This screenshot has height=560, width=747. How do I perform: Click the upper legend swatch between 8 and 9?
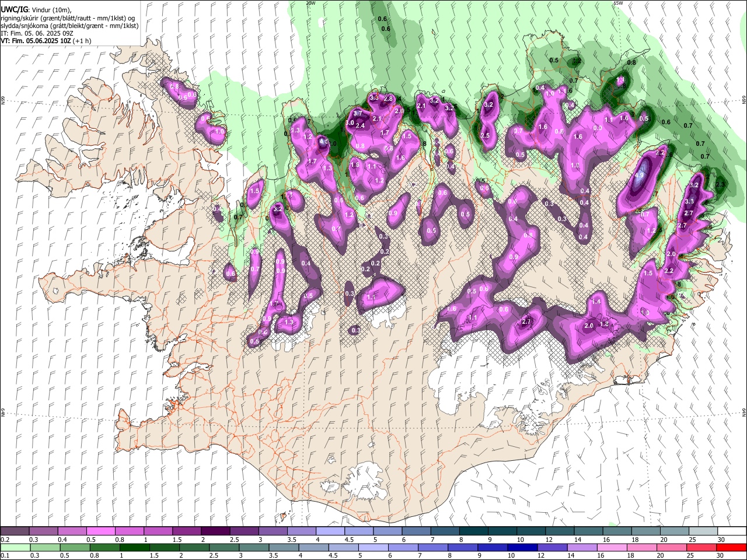coord(473,531)
